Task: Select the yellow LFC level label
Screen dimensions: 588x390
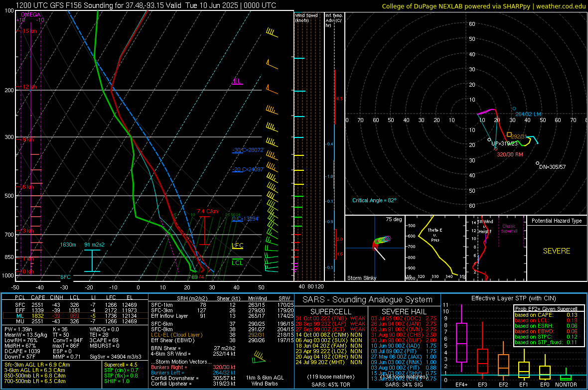Action: [x=237, y=246]
